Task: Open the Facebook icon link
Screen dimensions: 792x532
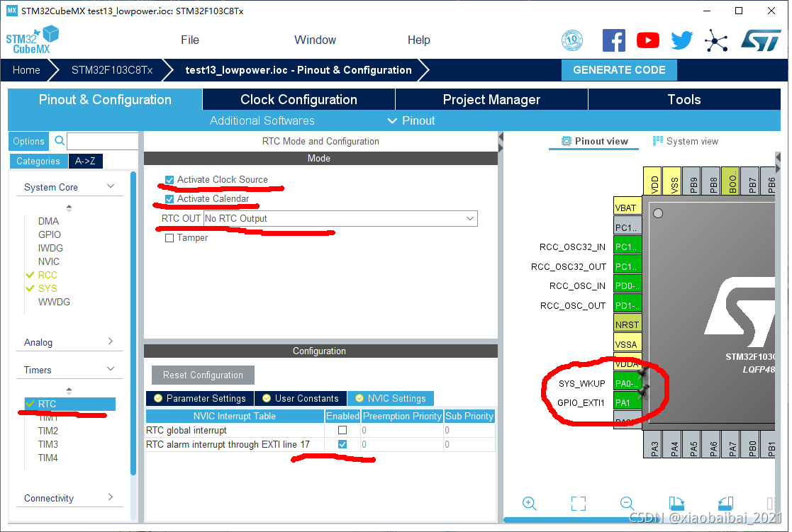Action: coord(614,40)
